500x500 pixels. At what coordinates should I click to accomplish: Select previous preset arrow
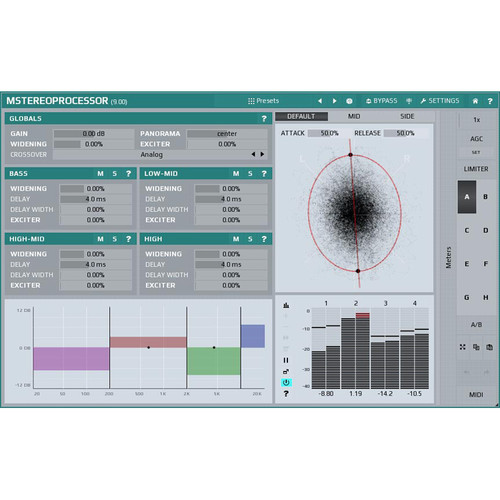point(320,101)
